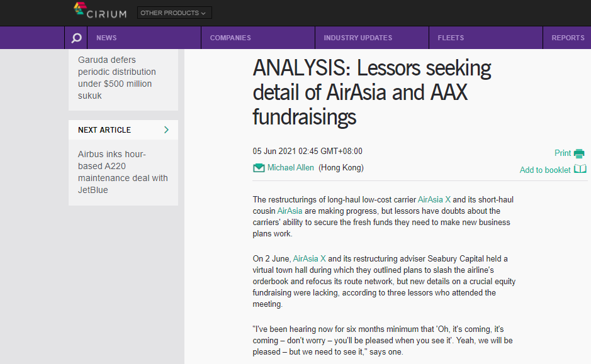The width and height of the screenshot is (591, 364).
Task: Open Airbus inks A220 maintenance deal article
Action: tap(123, 172)
